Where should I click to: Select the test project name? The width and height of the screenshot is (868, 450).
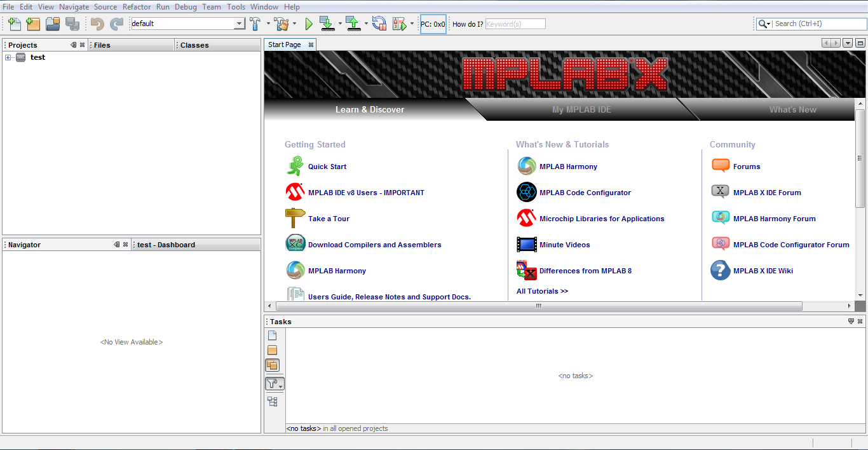37,57
